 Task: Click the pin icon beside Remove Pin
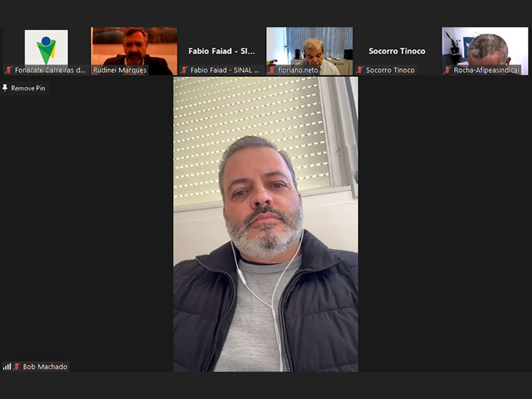(x=5, y=88)
